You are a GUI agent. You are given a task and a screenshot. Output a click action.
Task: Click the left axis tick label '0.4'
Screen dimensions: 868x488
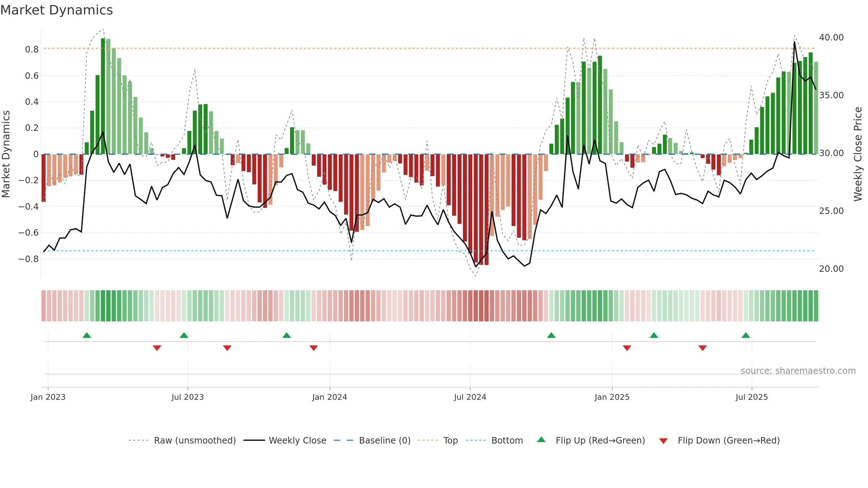[x=32, y=102]
